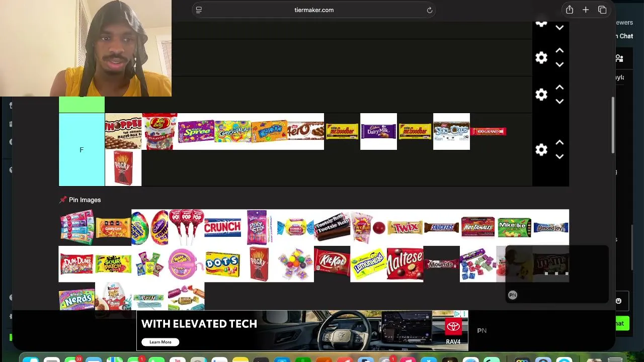Select the F tier label cell

click(82, 150)
